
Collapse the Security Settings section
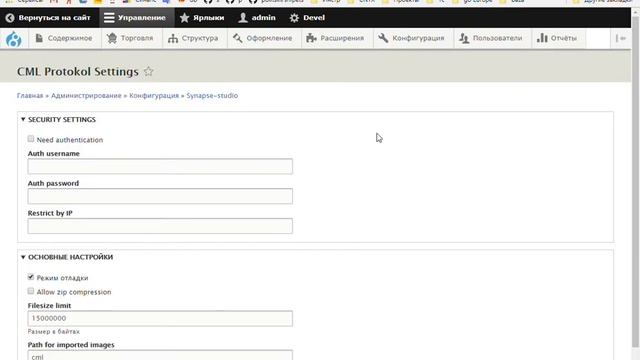(58, 120)
